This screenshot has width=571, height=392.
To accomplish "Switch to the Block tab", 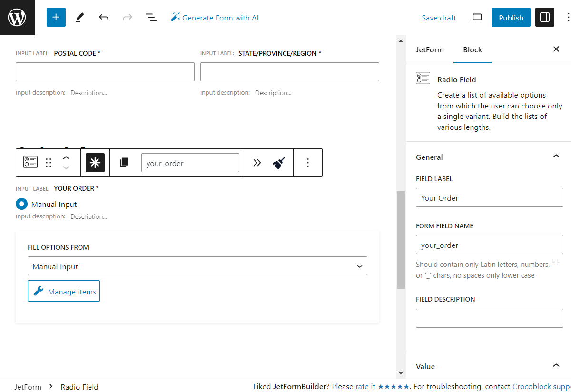I will (472, 49).
